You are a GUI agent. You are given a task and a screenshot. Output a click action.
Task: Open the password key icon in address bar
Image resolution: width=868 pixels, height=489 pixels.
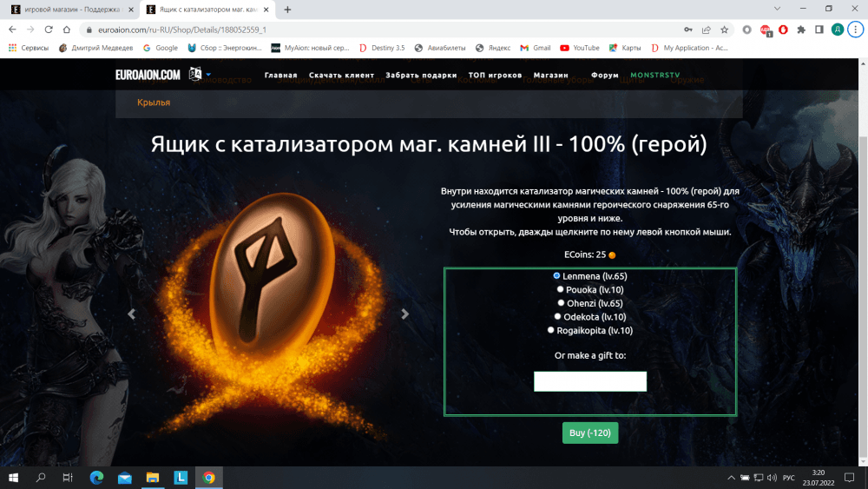pos(688,30)
